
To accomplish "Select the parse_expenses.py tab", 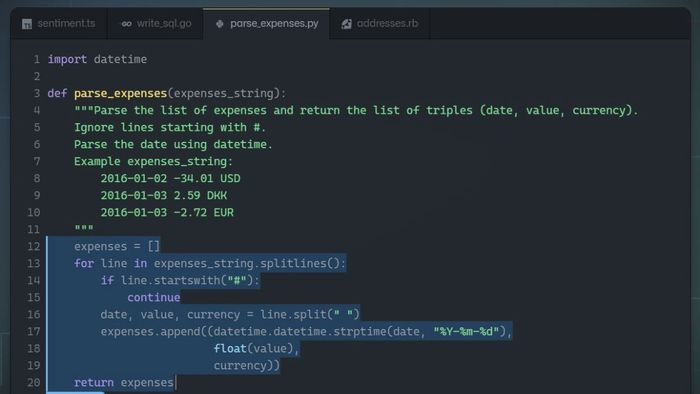I will pos(267,24).
